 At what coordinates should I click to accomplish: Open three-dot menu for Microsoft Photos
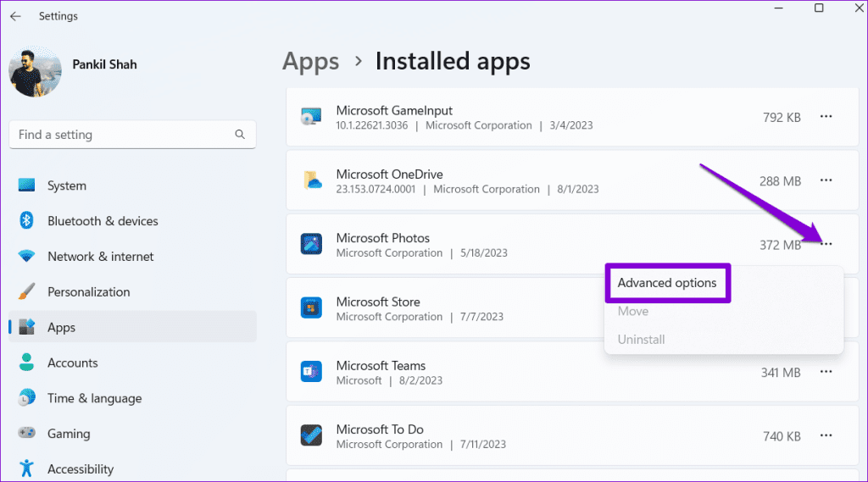click(826, 244)
